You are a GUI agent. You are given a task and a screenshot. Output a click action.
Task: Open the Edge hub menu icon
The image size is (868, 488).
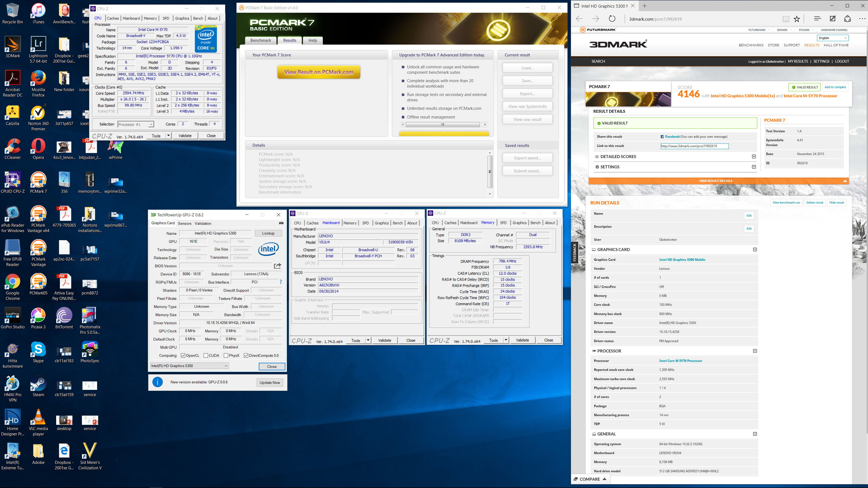[x=817, y=19]
